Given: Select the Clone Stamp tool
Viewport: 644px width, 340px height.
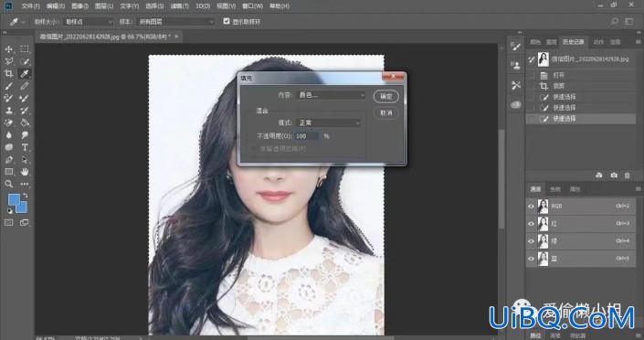Looking at the screenshot, I should pyautogui.click(x=8, y=111).
